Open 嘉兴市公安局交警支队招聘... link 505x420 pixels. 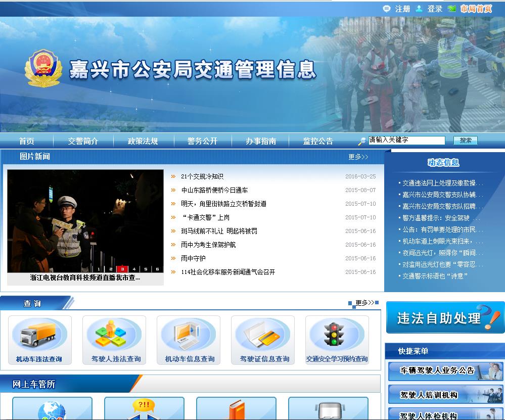click(x=442, y=206)
